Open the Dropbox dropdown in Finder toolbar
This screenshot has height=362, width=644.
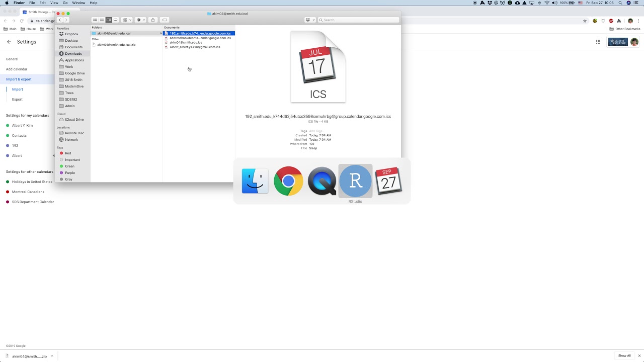310,20
